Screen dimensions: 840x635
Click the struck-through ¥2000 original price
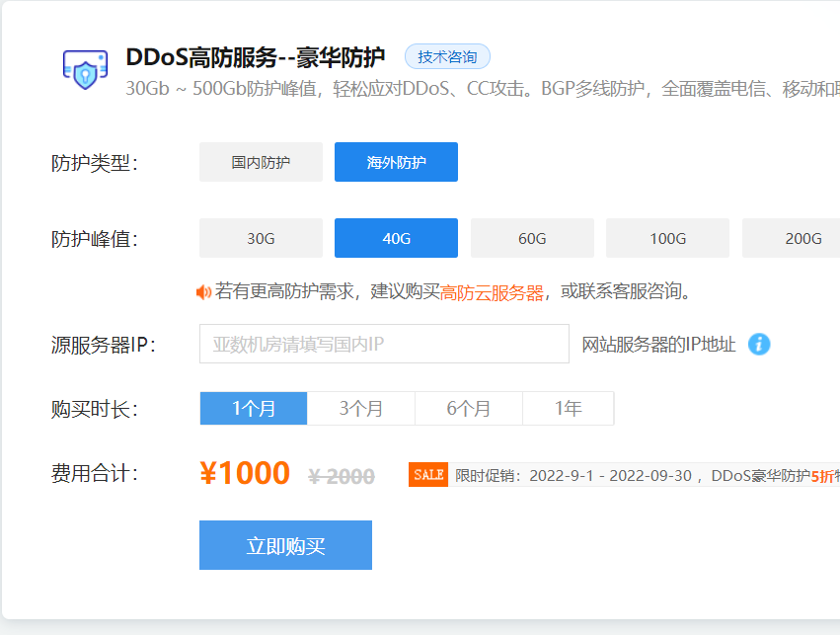[x=342, y=476]
